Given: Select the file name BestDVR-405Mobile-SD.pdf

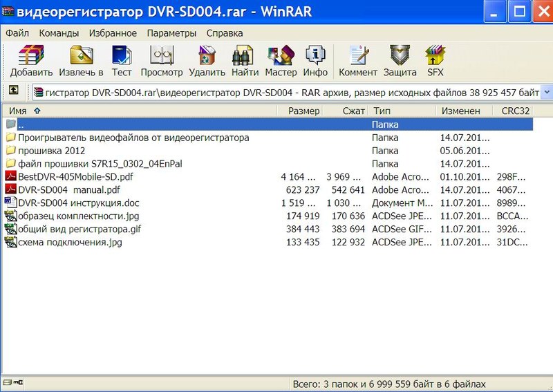Looking at the screenshot, I should point(75,177).
